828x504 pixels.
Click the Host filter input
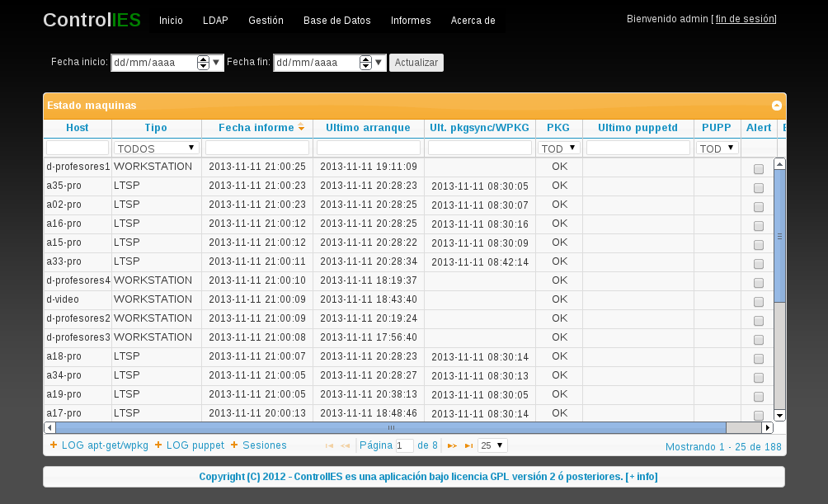coord(77,148)
